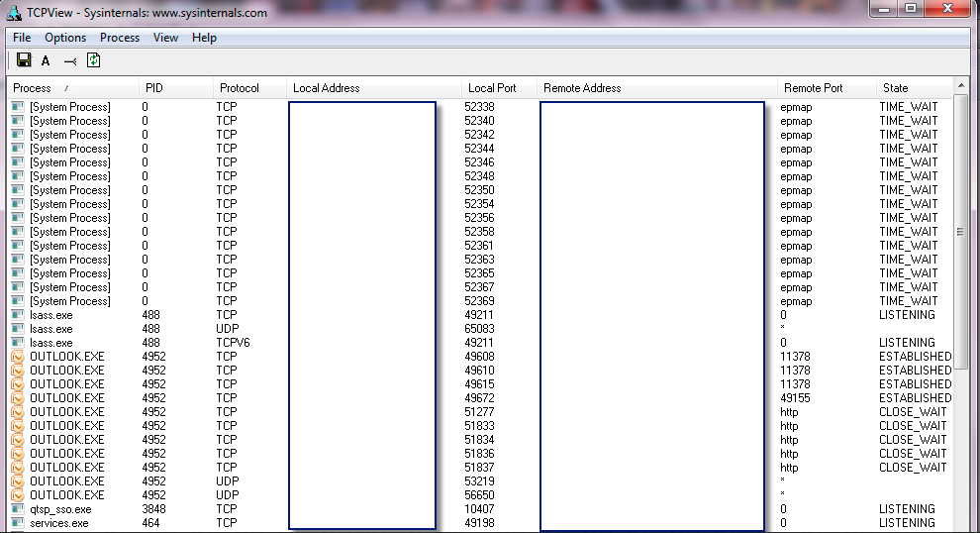Open the View menu
The image size is (980, 533).
pos(165,38)
